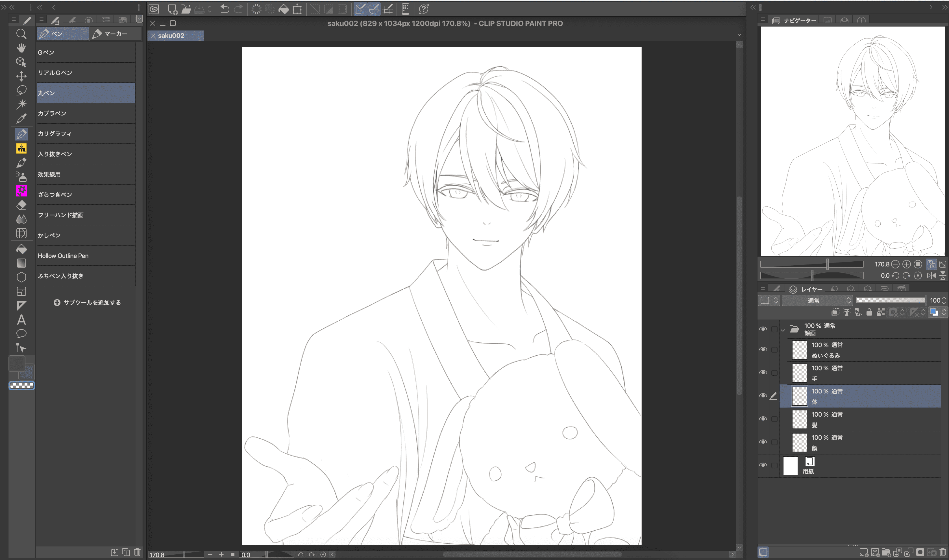
Task: Open the layer opacity value stepper
Action: point(944,300)
